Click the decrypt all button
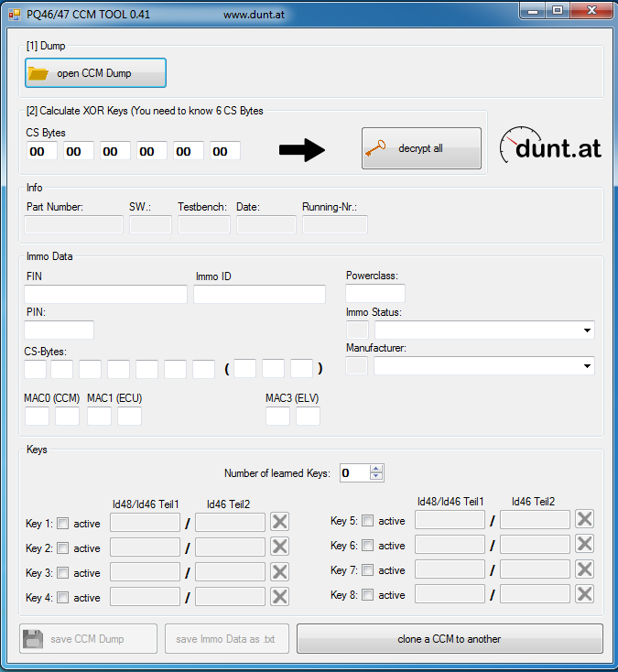The width and height of the screenshot is (618, 672). [421, 148]
